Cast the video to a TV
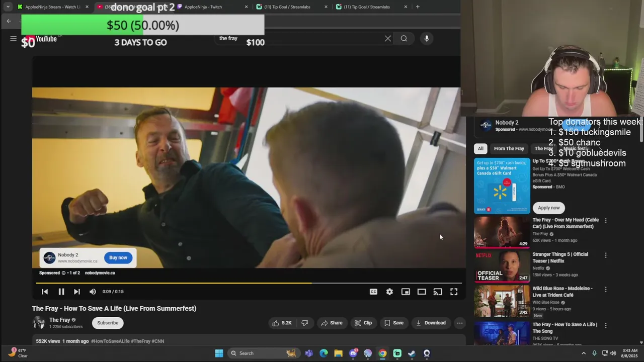The image size is (644, 362). (438, 292)
